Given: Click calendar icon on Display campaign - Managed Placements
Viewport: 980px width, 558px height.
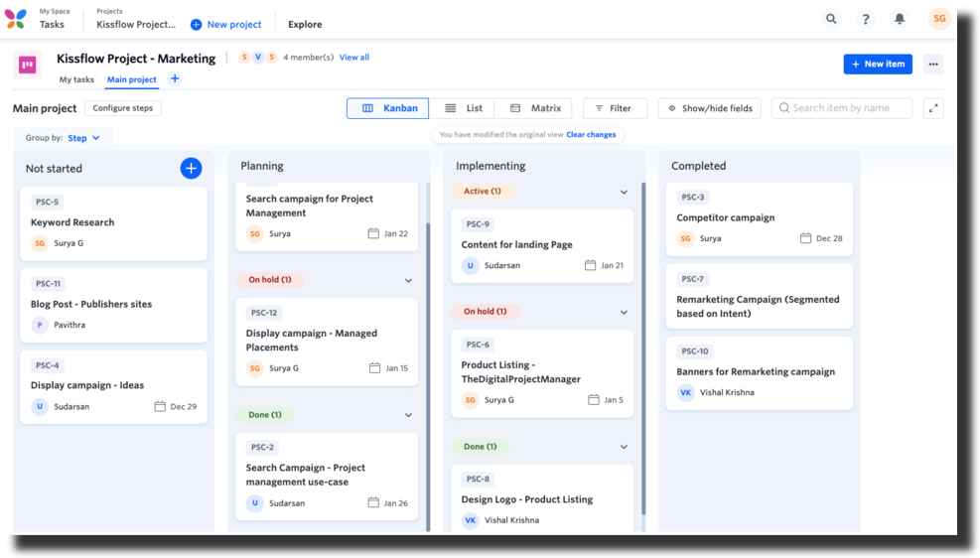Looking at the screenshot, I should coord(374,368).
